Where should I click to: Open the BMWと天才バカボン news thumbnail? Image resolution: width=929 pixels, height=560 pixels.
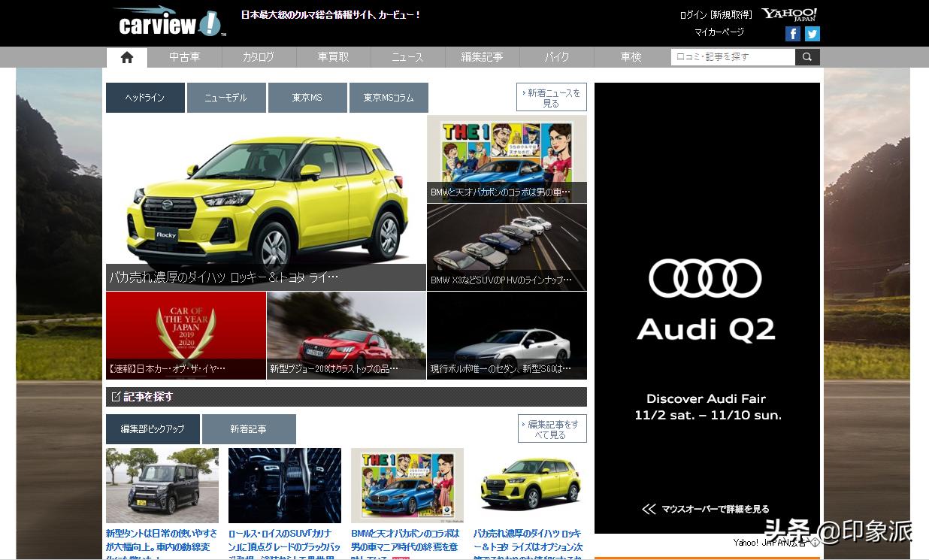[507, 159]
